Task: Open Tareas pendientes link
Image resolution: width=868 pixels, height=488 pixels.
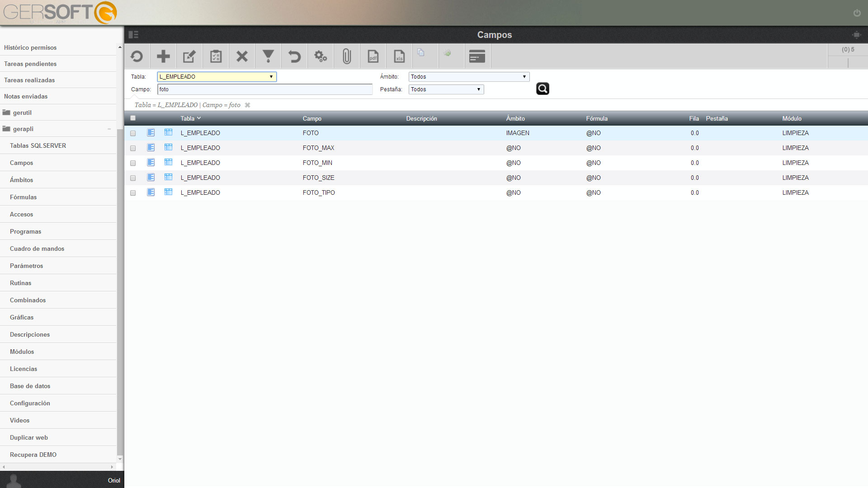Action: [58, 64]
